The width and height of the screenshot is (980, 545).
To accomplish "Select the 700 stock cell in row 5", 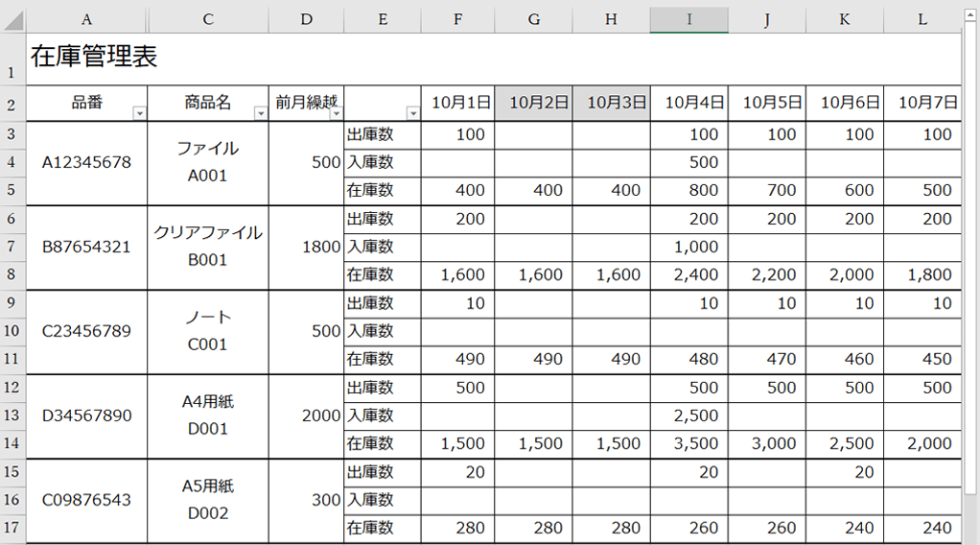I will [x=767, y=191].
